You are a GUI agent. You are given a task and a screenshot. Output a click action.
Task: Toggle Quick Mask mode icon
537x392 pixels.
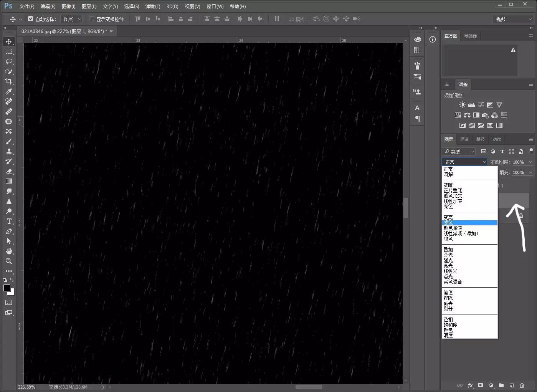(9, 303)
